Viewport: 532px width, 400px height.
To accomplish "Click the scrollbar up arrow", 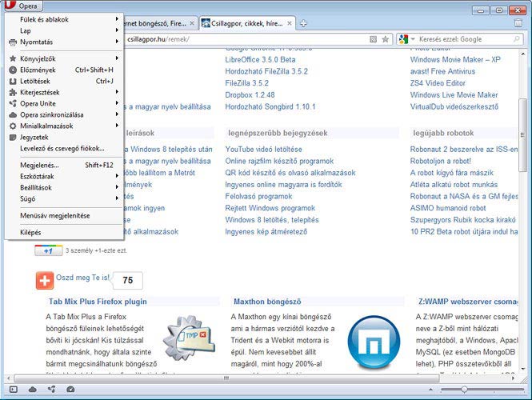I will pyautogui.click(x=522, y=54).
